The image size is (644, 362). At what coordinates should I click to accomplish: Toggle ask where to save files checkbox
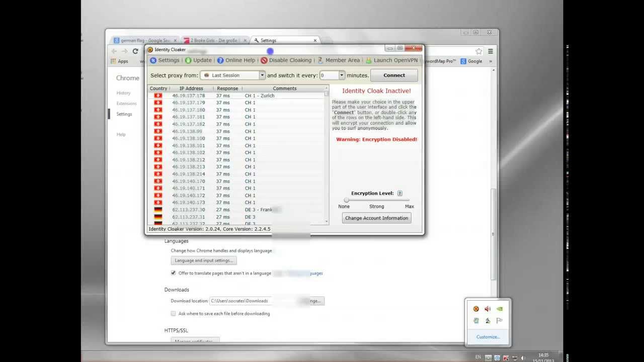[173, 313]
